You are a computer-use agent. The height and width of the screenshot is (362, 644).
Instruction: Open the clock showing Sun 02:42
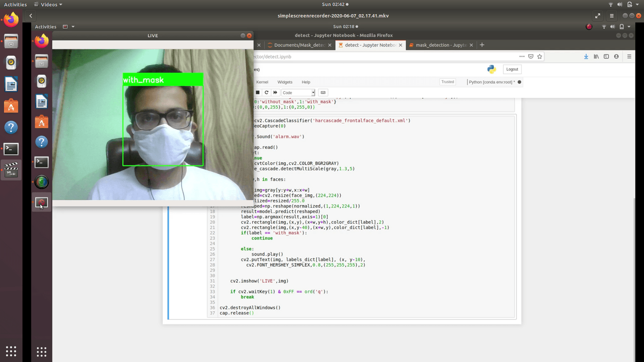tap(335, 4)
